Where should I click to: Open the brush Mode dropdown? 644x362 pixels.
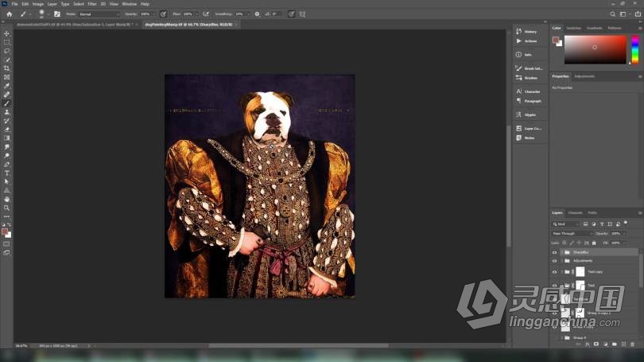point(99,14)
